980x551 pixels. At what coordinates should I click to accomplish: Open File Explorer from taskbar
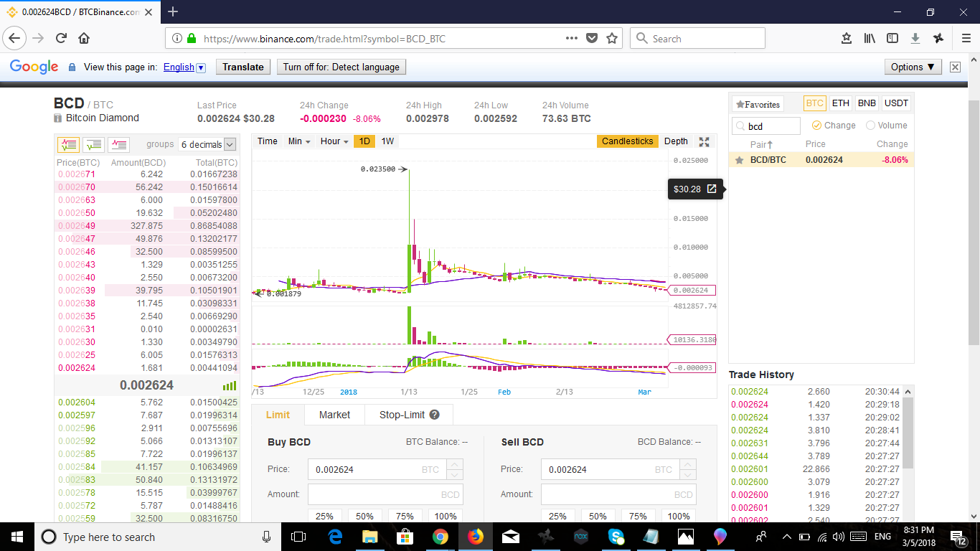click(370, 537)
